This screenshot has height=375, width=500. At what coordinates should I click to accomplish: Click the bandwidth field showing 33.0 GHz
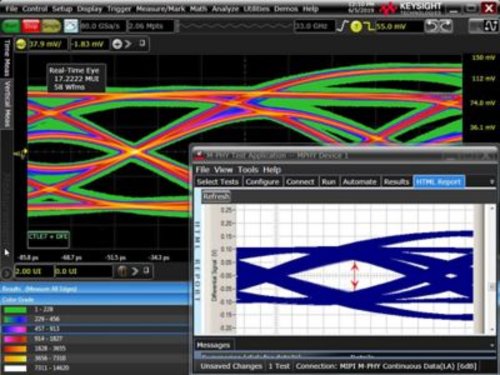pyautogui.click(x=315, y=26)
